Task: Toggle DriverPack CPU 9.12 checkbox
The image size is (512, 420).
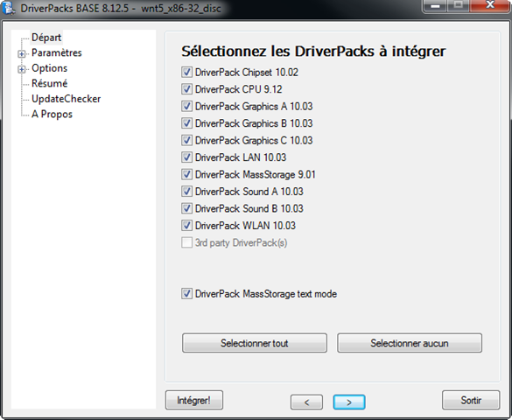Action: (x=186, y=89)
